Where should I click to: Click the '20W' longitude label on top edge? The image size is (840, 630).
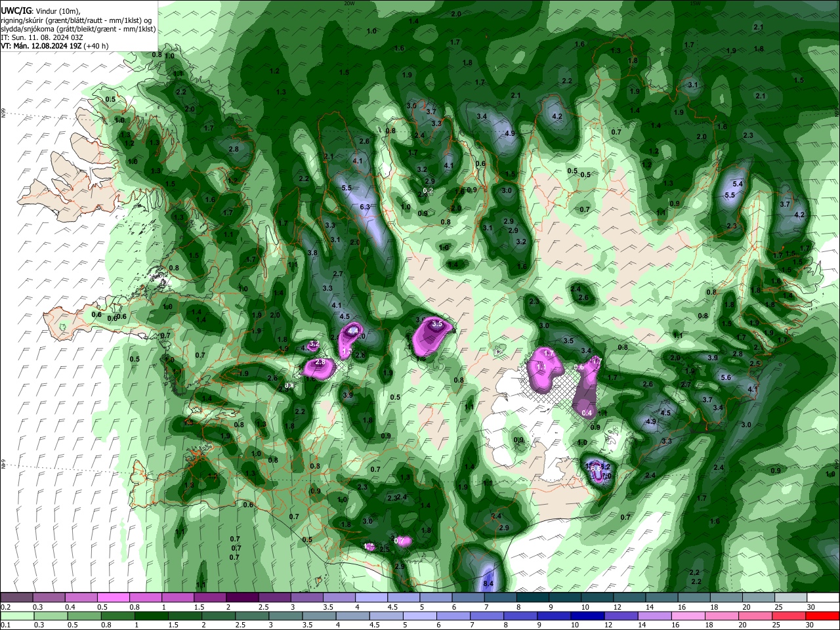[349, 3]
